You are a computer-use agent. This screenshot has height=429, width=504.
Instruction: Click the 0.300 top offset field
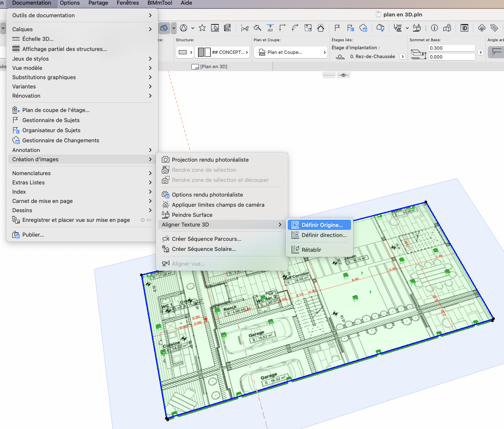click(452, 48)
